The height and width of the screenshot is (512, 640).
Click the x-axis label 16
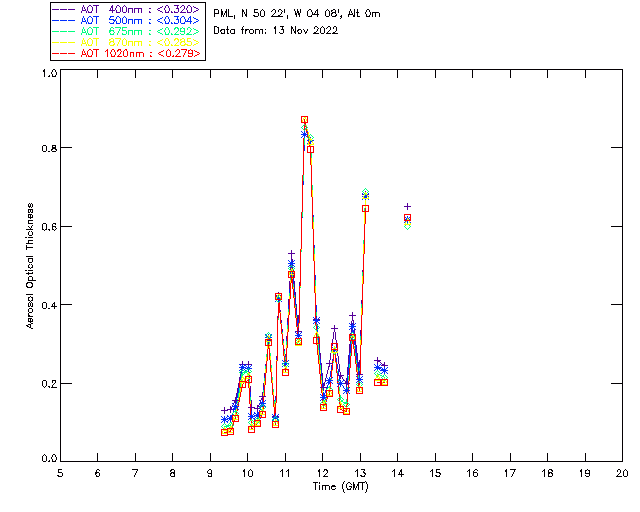coord(473,473)
